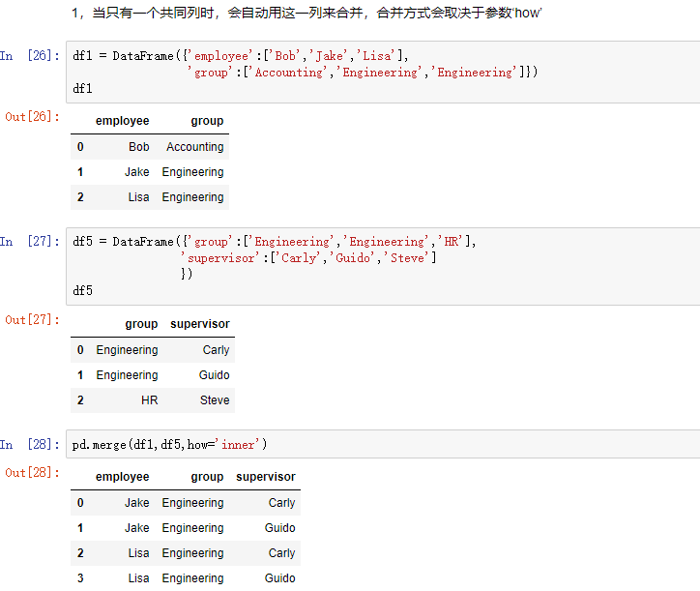Click 'Accounting' string in df1 code
The height and width of the screenshot is (591, 700).
click(288, 73)
